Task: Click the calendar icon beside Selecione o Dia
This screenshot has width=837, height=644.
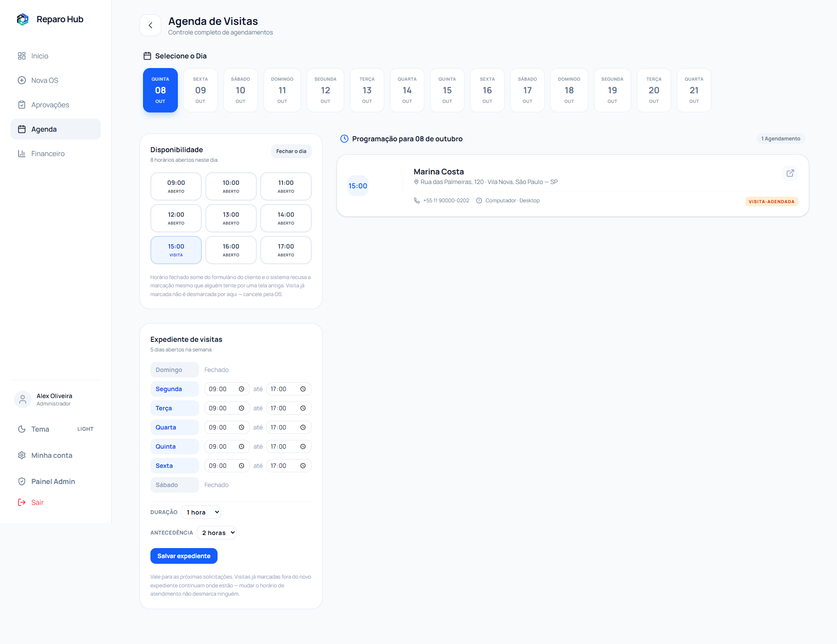Action: pos(147,56)
